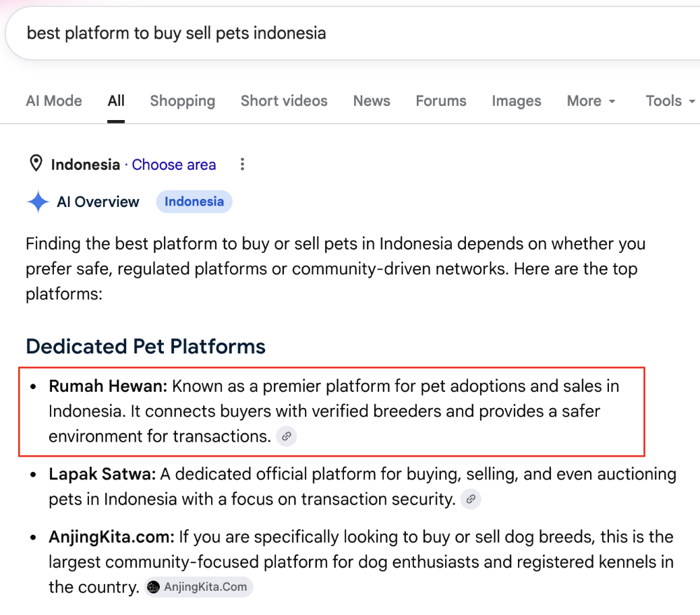The width and height of the screenshot is (700, 615).
Task: Select the All results tab
Action: tap(116, 101)
